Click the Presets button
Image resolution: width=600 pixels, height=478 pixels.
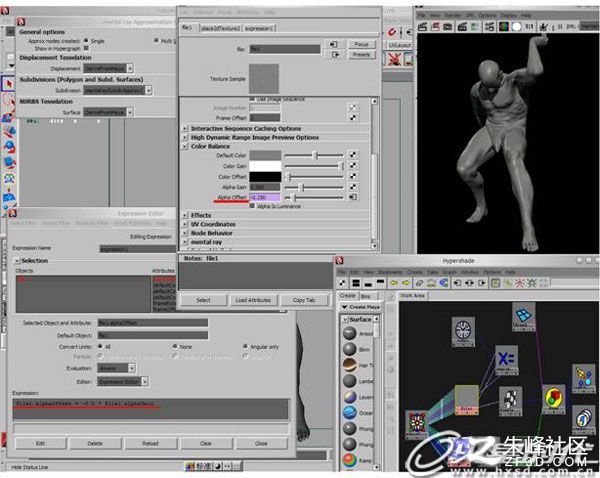point(361,55)
